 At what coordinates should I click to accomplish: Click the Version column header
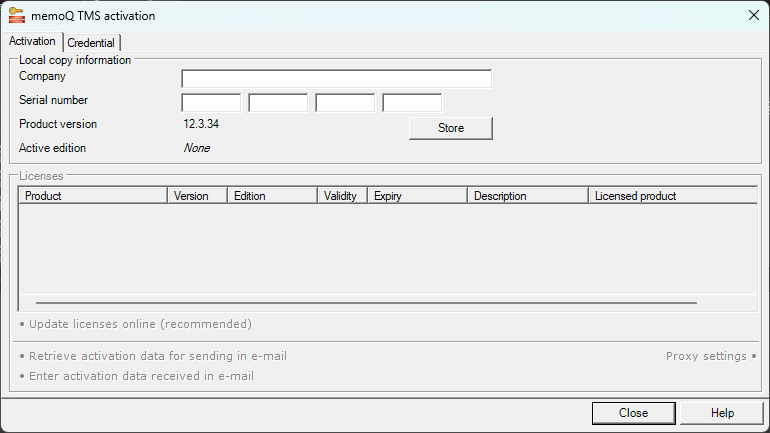197,196
